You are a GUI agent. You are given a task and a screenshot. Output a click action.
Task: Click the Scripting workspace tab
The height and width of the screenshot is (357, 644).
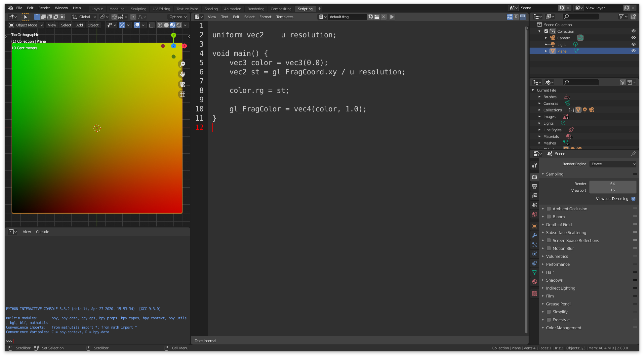point(304,8)
